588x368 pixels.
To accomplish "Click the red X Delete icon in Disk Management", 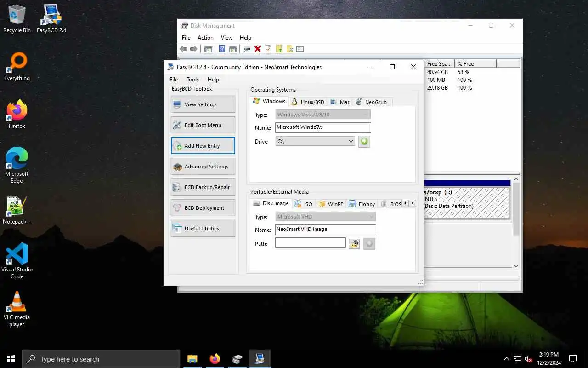I will pyautogui.click(x=258, y=49).
